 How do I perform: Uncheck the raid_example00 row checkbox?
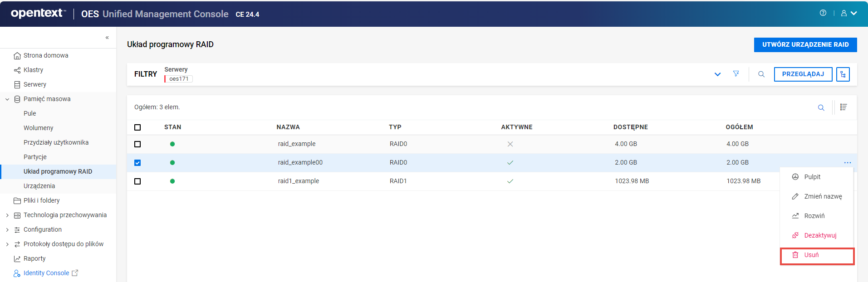137,163
